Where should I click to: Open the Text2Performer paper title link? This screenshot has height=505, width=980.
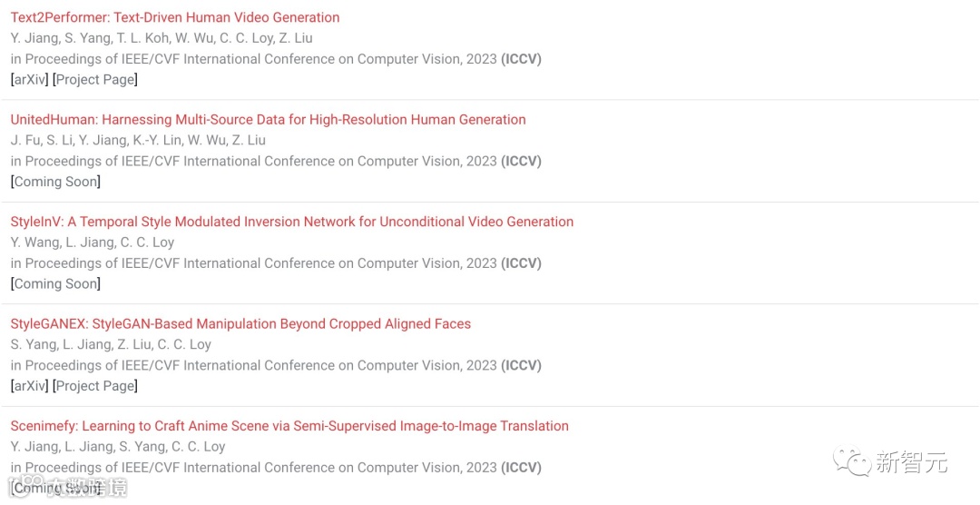175,17
